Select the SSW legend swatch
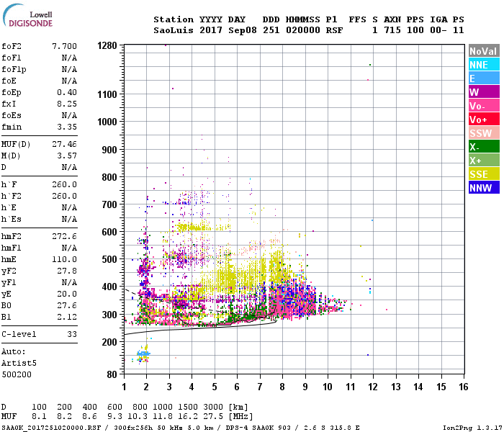The image size is (504, 432). (484, 132)
